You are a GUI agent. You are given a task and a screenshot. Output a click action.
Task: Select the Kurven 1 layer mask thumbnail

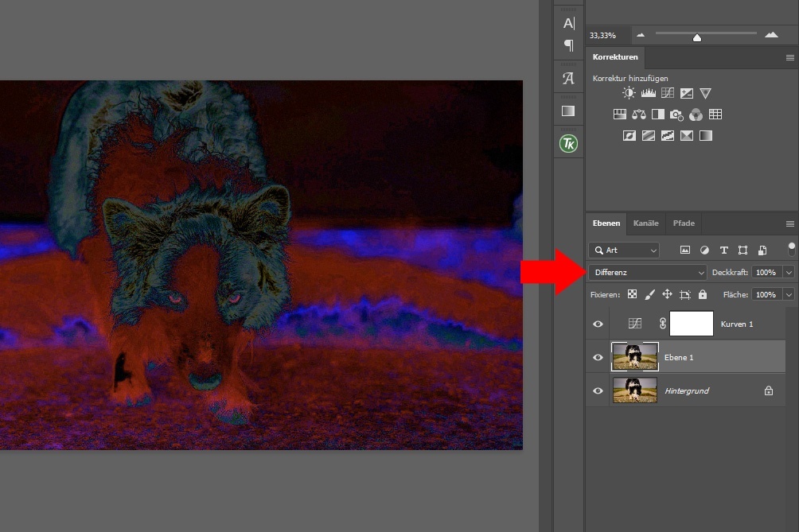click(x=692, y=324)
